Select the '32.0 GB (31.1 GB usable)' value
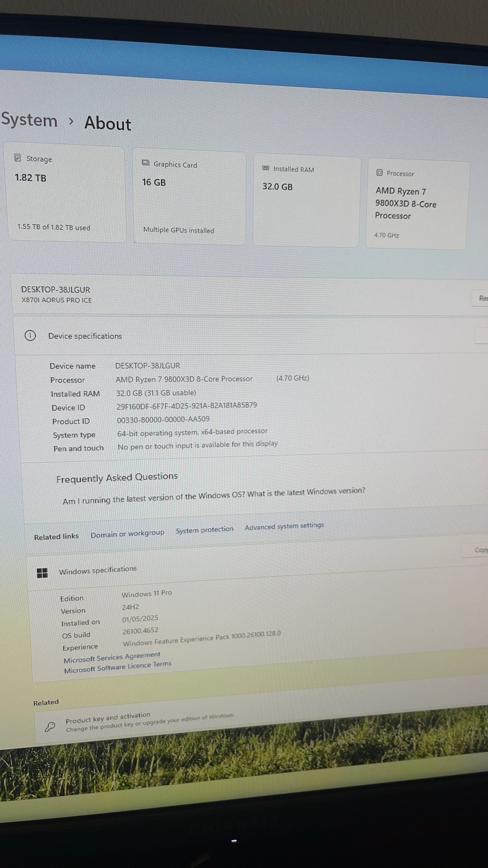488x868 pixels. (156, 393)
